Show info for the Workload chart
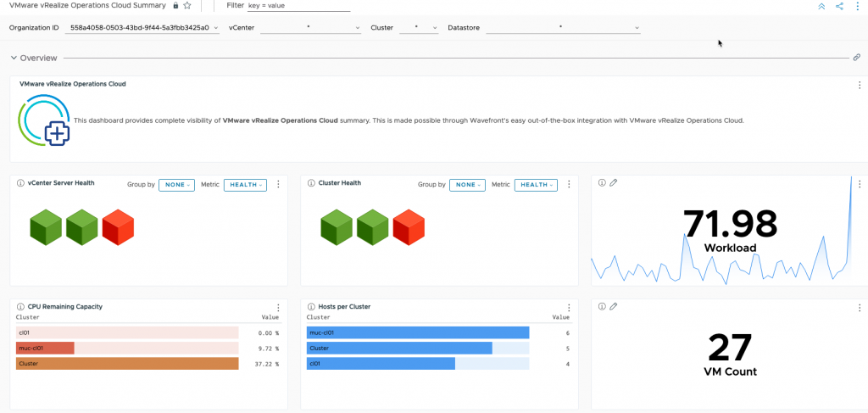Viewport: 868px width, 413px height. [x=602, y=182]
